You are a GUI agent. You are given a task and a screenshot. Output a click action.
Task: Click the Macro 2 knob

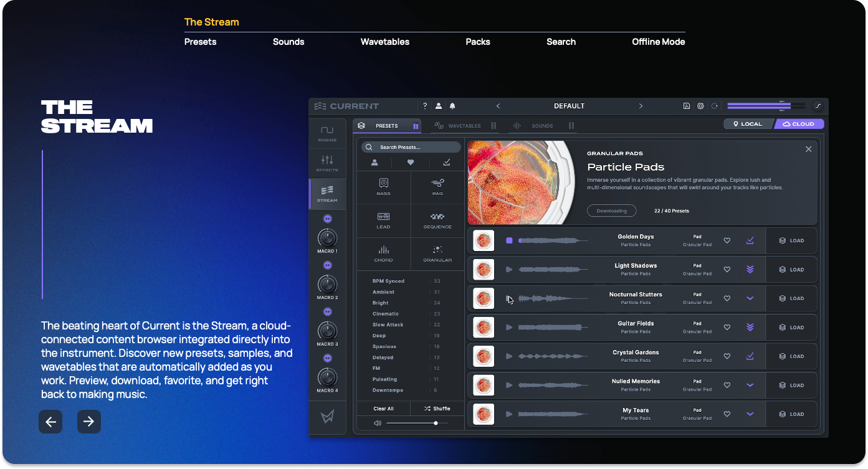tap(327, 285)
